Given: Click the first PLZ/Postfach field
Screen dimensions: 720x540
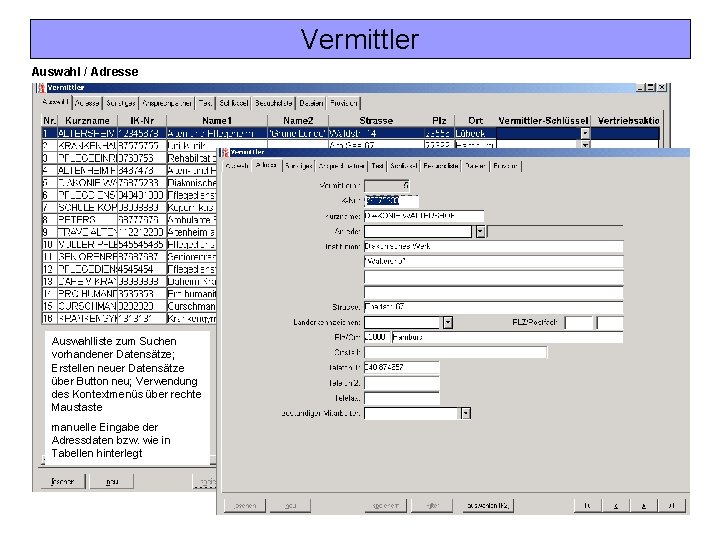Looking at the screenshot, I should pyautogui.click(x=579, y=322).
